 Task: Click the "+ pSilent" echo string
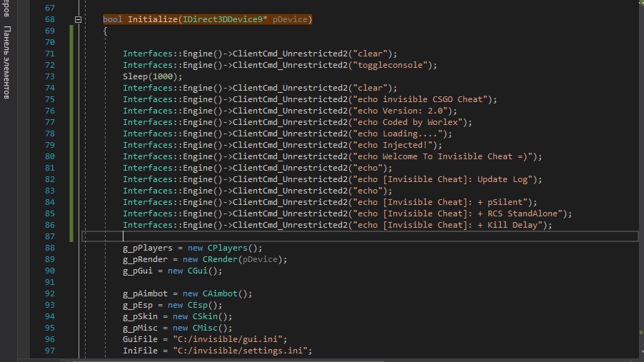(441, 202)
